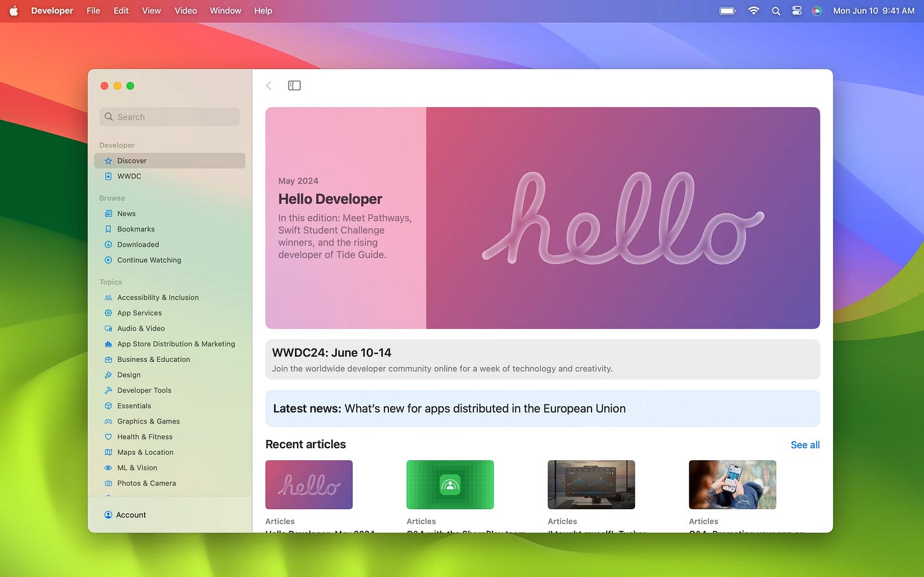The image size is (924, 577).
Task: Open the Help menu
Action: pos(263,11)
